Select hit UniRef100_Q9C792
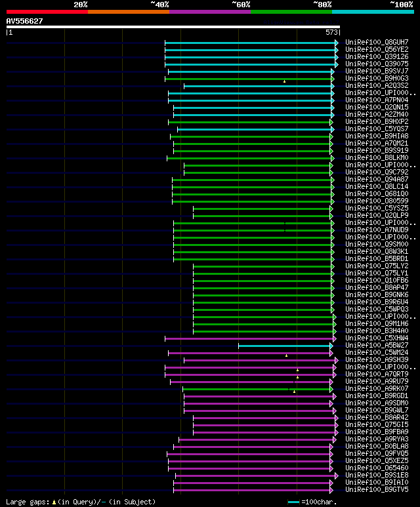The image size is (420, 507). 377,172
